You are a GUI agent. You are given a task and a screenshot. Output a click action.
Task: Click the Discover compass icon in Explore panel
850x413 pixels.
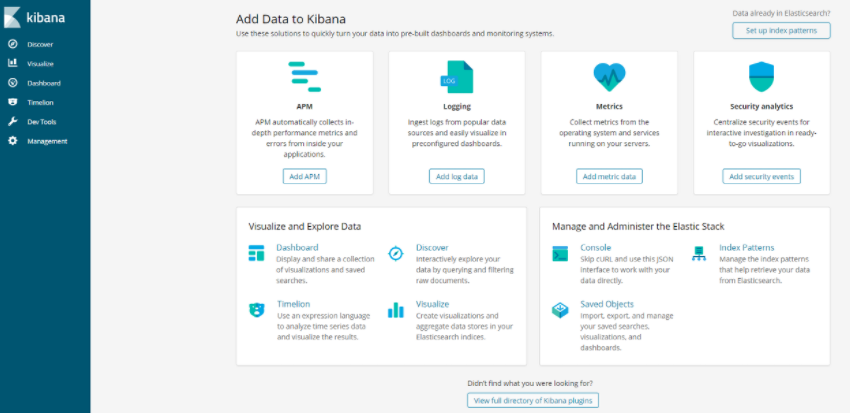(396, 253)
